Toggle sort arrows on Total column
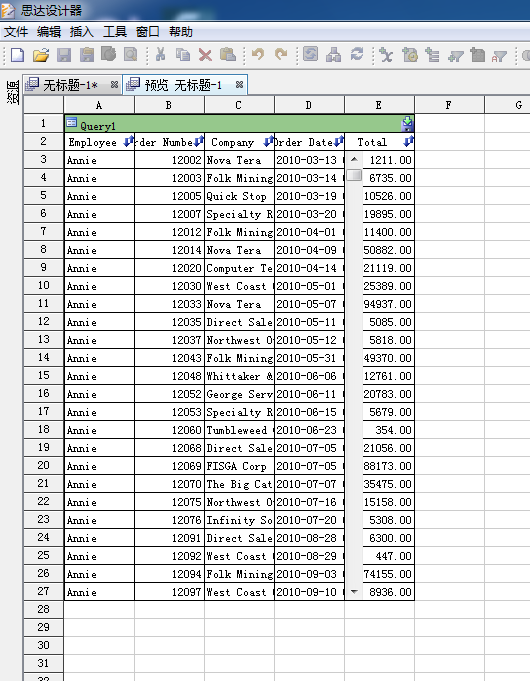The height and width of the screenshot is (681, 530). tap(409, 142)
